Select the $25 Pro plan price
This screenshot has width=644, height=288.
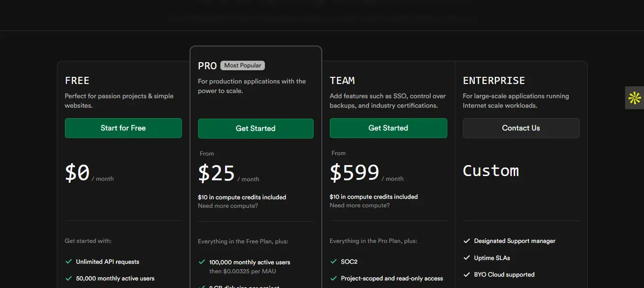click(217, 173)
